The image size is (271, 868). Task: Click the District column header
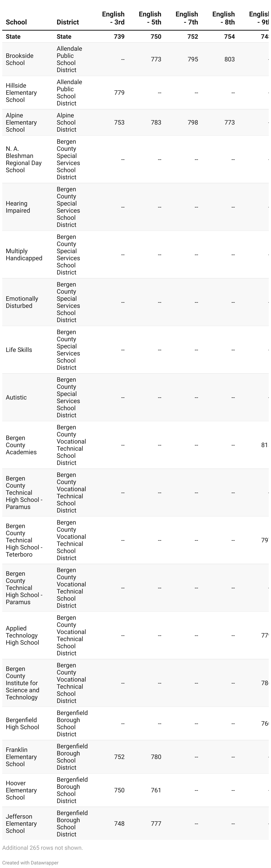[68, 22]
